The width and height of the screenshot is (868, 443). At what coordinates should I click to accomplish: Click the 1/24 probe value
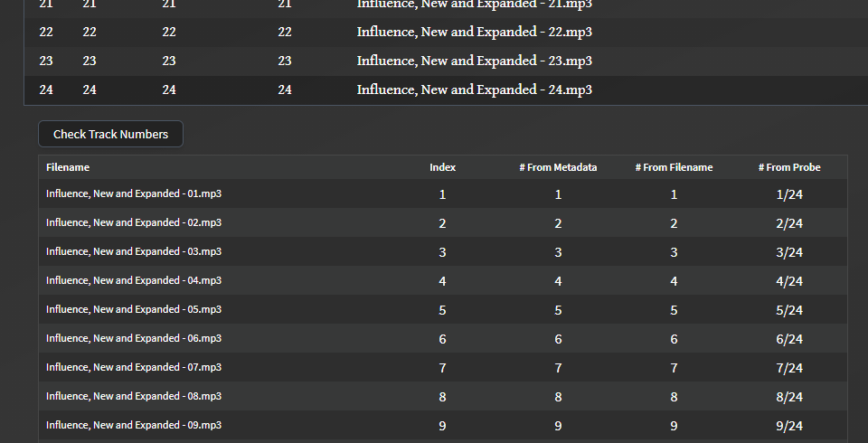pyautogui.click(x=789, y=194)
